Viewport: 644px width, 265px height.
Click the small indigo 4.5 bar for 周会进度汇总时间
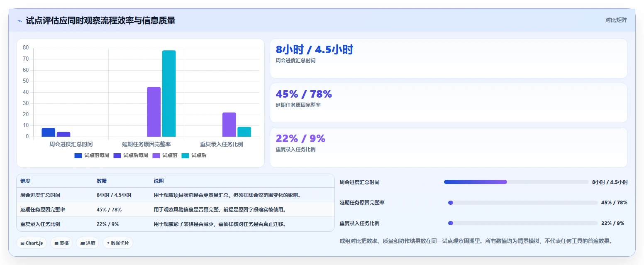63,134
